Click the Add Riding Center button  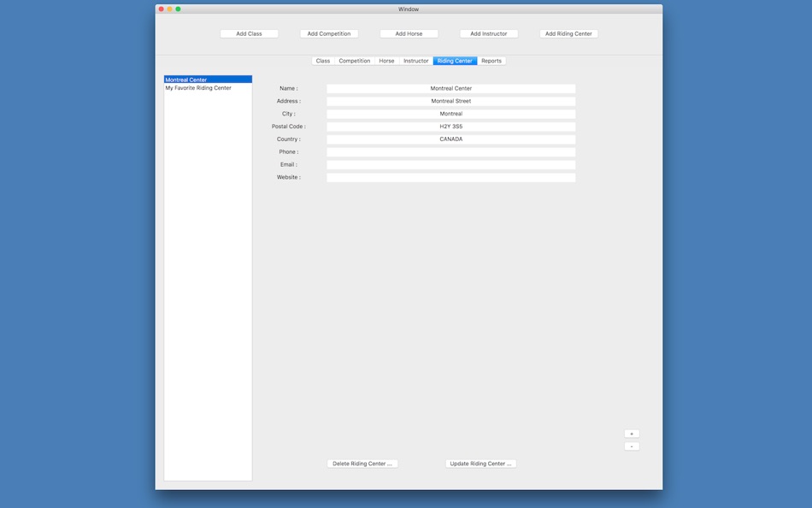tap(568, 33)
